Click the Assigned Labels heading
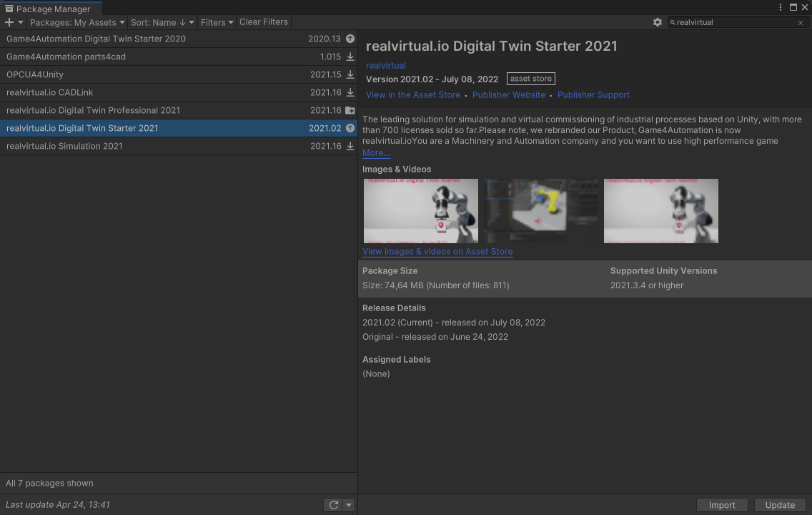The width and height of the screenshot is (812, 515). pos(396,360)
